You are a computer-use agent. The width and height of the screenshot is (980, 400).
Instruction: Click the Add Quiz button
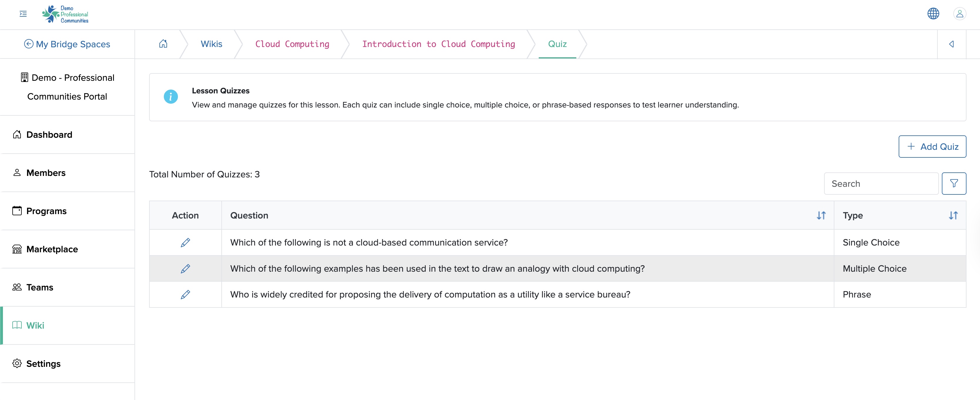click(932, 147)
